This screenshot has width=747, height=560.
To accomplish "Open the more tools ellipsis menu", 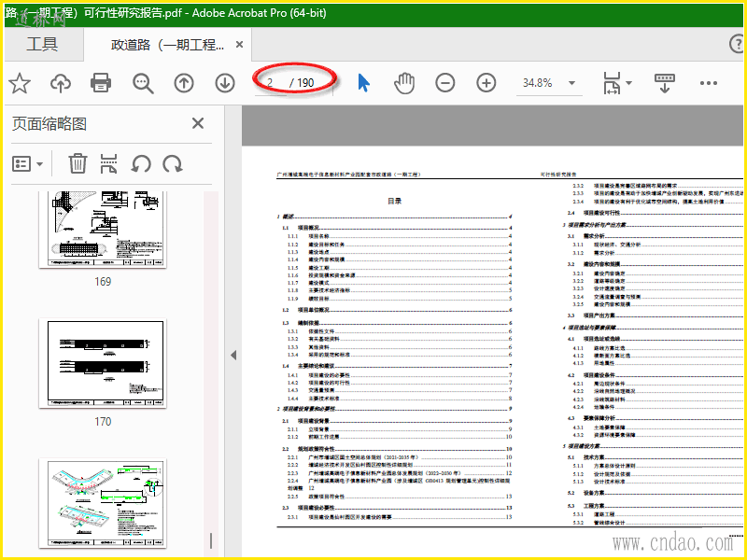I will 709,83.
